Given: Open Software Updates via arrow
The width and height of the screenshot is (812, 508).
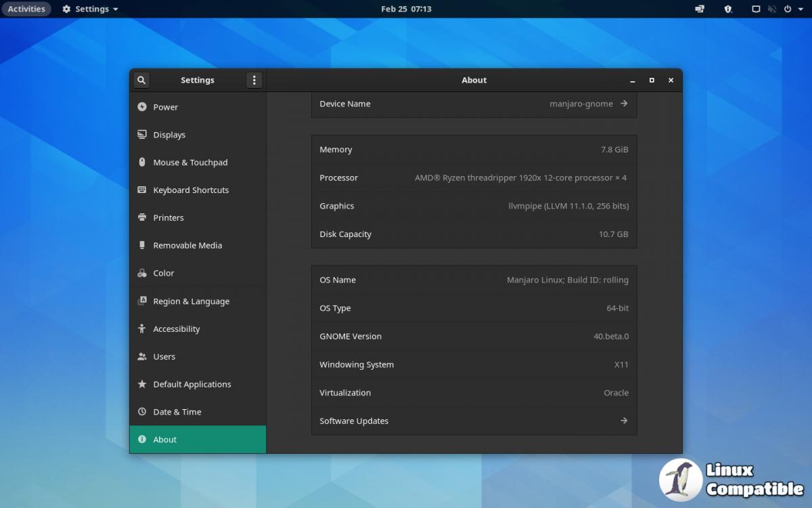Looking at the screenshot, I should pos(624,421).
